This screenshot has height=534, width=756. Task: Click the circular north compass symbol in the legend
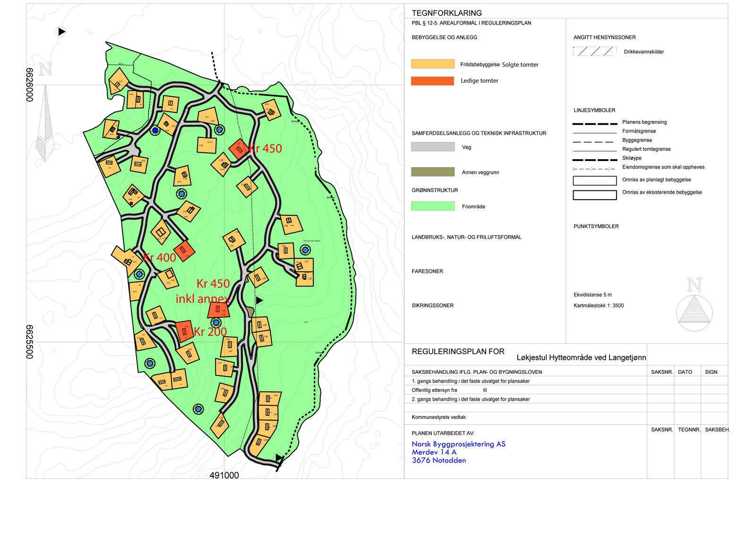click(694, 313)
